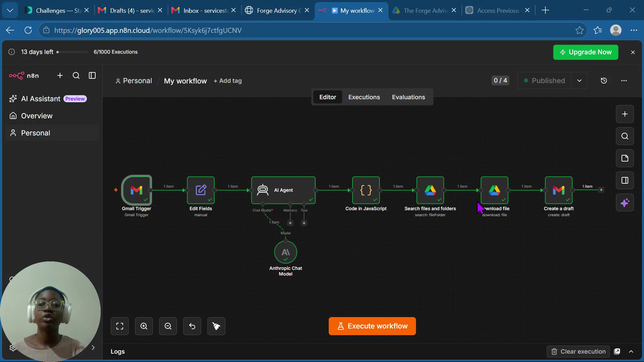Select the Code in JavaScript node

click(366, 190)
